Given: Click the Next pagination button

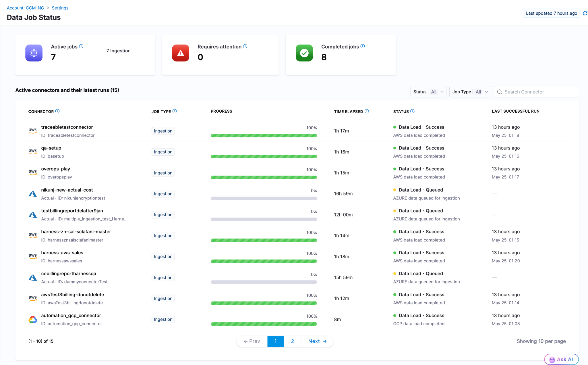Looking at the screenshot, I should point(317,341).
